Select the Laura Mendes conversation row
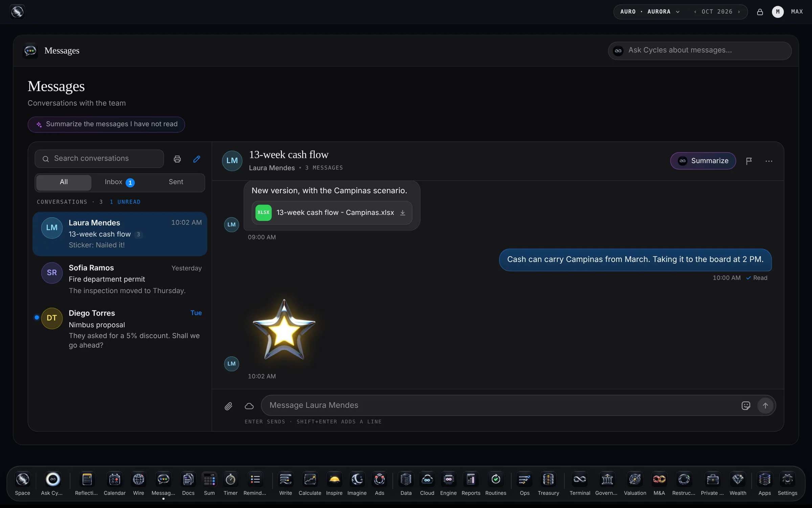The height and width of the screenshot is (508, 812). pos(120,234)
